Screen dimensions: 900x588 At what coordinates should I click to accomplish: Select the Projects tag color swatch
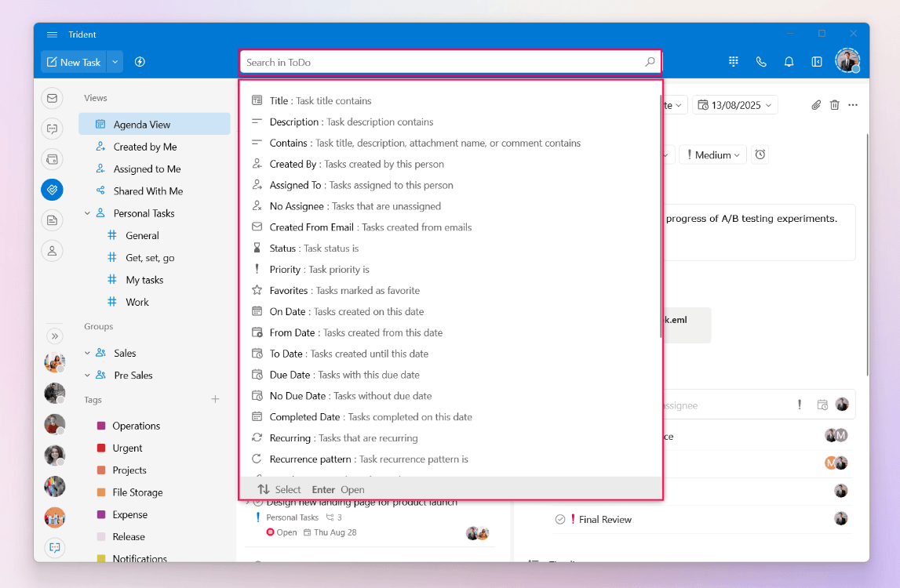[x=101, y=470]
